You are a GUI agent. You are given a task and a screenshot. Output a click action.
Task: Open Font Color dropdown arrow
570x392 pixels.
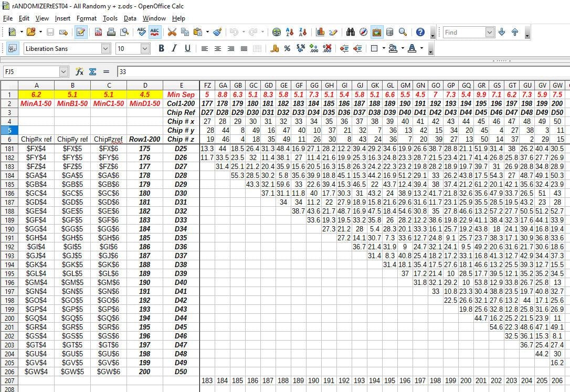[421, 48]
